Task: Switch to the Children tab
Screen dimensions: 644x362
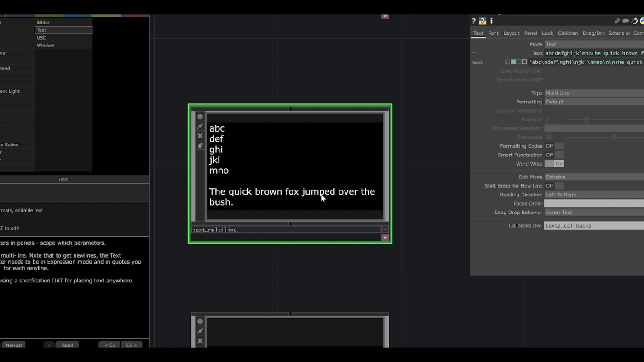Action: coord(568,34)
